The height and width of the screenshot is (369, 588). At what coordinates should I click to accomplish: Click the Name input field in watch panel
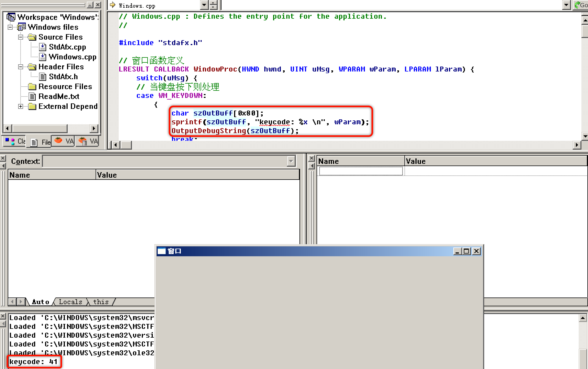[x=360, y=171]
